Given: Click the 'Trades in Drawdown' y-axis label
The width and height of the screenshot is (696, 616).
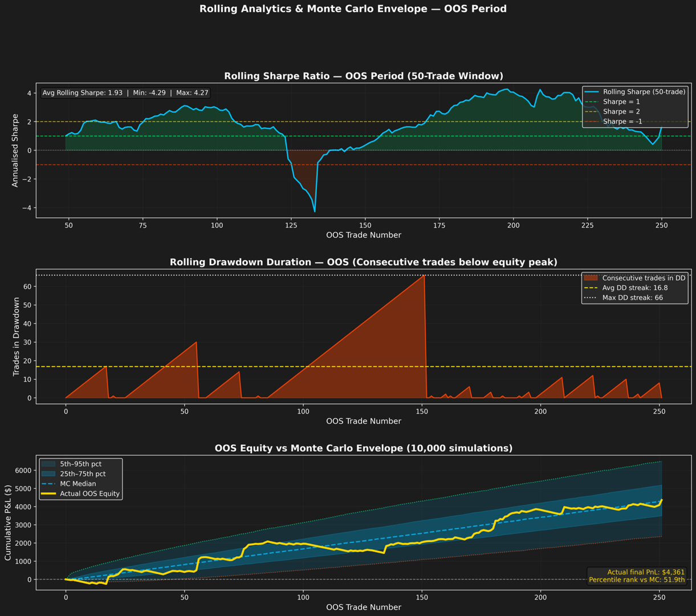Looking at the screenshot, I should 15,337.
